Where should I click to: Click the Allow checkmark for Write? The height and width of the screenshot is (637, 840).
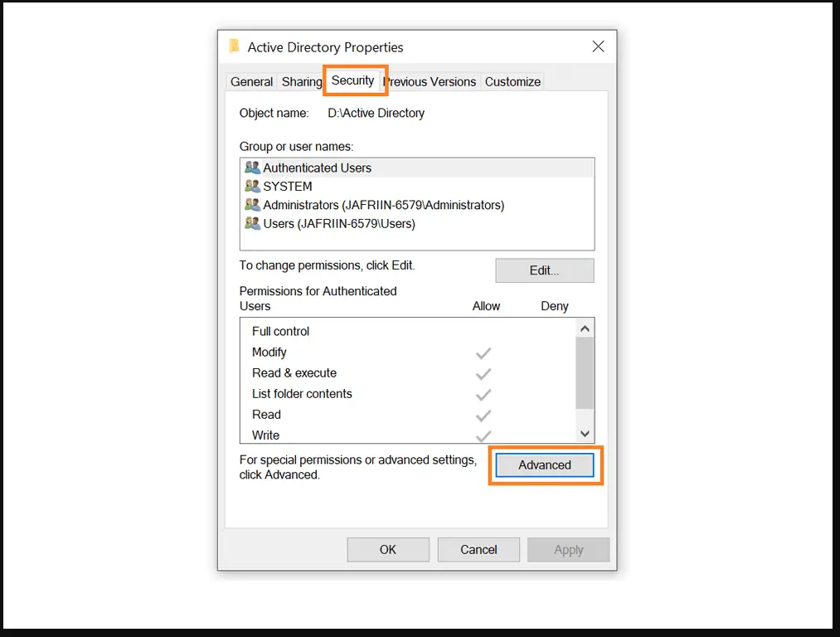click(483, 435)
